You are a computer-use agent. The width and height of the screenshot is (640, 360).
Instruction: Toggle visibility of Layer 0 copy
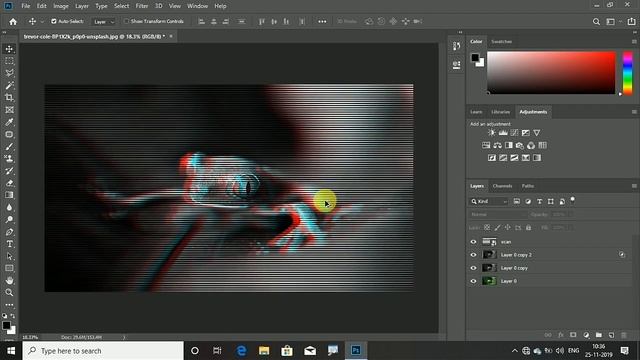pyautogui.click(x=473, y=268)
